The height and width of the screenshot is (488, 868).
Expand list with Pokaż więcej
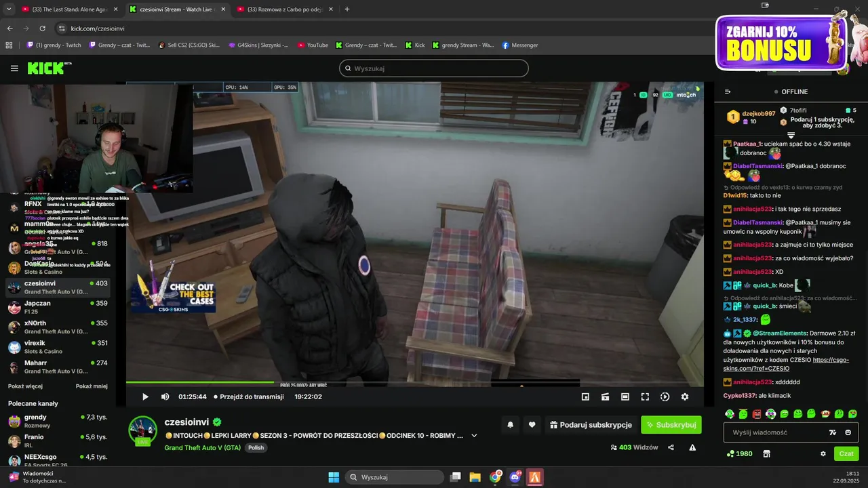tap(25, 386)
